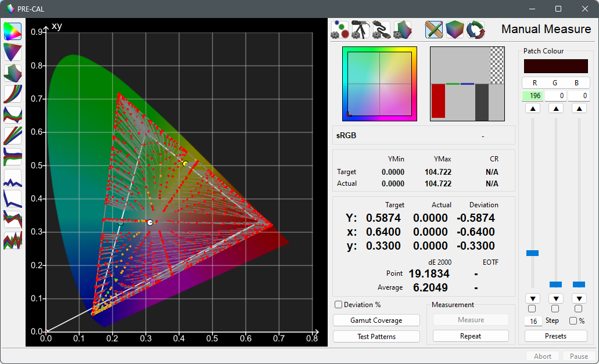Open the color patch settings icon

(x=339, y=30)
